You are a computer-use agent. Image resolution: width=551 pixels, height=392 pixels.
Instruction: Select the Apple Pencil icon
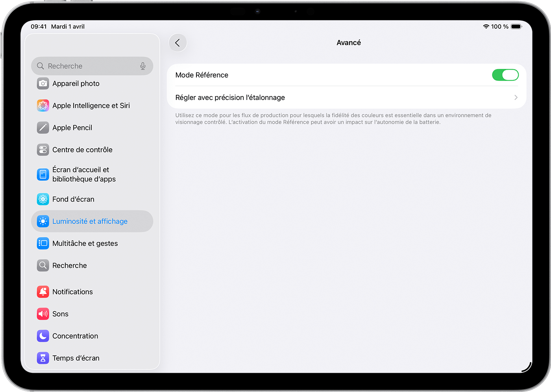coord(43,128)
